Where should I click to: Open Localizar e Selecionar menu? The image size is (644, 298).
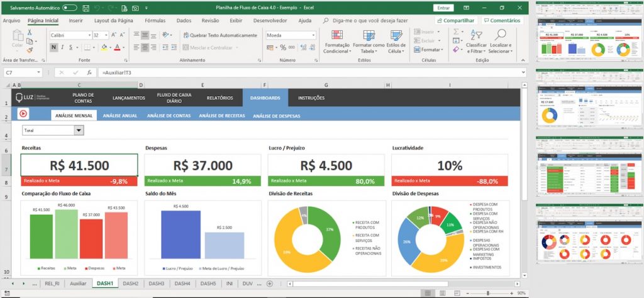coord(500,41)
